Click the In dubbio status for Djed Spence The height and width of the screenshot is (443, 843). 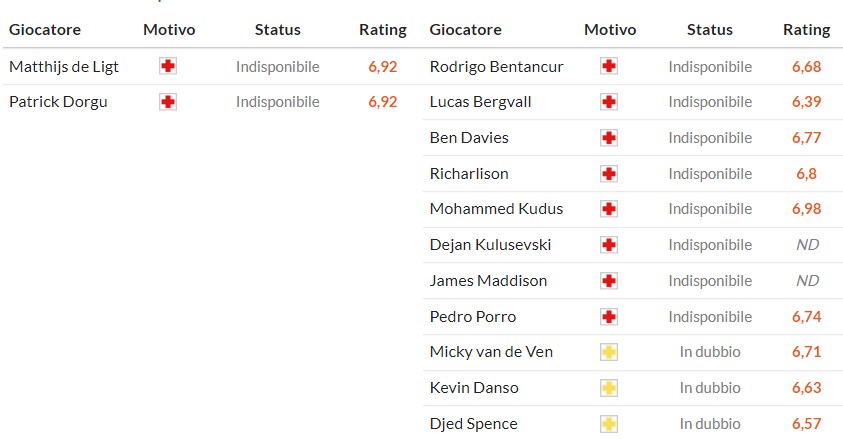pos(710,423)
